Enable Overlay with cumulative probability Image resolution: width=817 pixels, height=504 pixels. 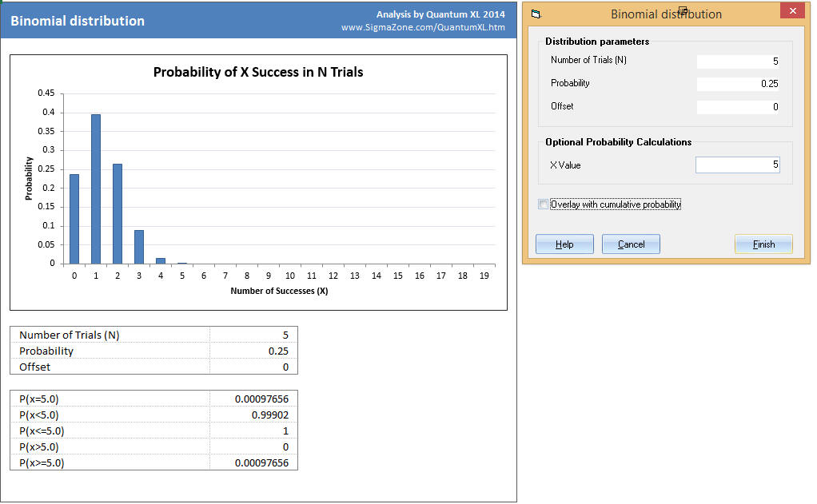[543, 204]
